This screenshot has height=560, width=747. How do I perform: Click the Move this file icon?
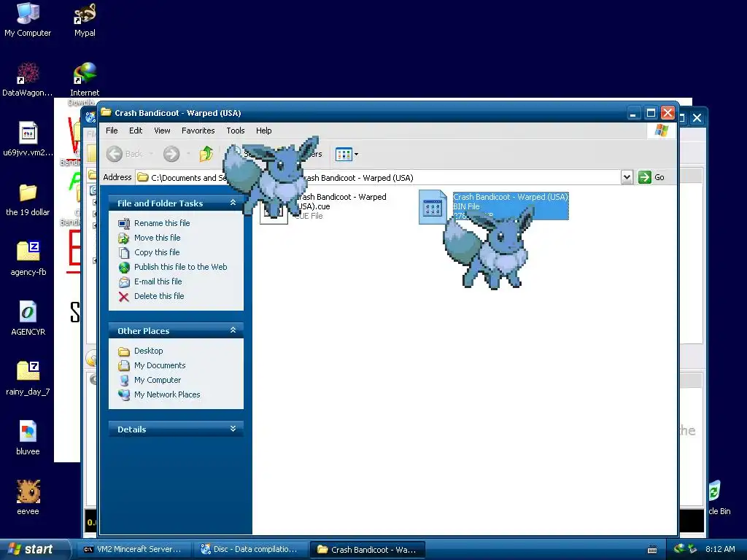pyautogui.click(x=124, y=238)
